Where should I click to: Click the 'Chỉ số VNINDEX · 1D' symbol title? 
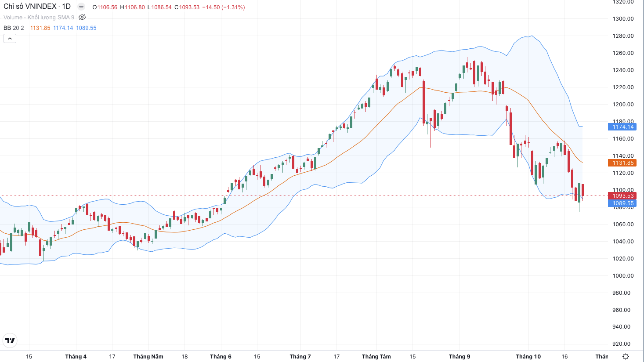pyautogui.click(x=37, y=7)
